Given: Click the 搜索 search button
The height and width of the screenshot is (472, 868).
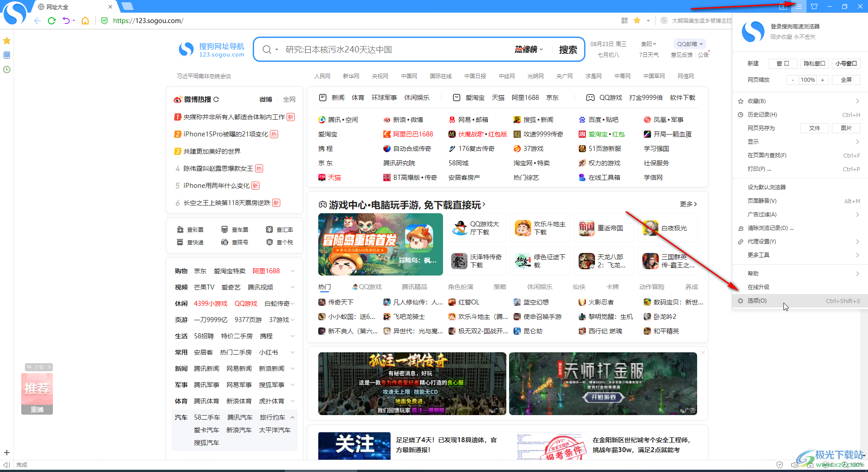Looking at the screenshot, I should pyautogui.click(x=568, y=49).
